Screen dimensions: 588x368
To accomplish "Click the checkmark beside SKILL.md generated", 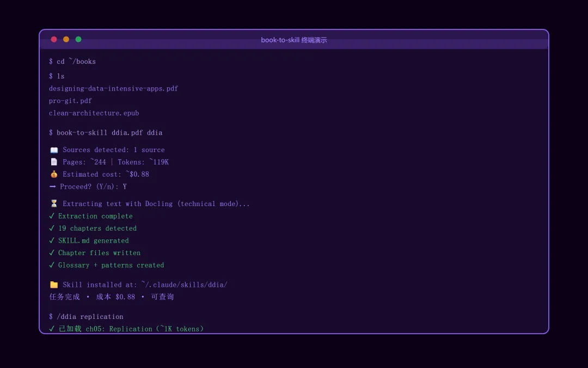I will click(52, 241).
